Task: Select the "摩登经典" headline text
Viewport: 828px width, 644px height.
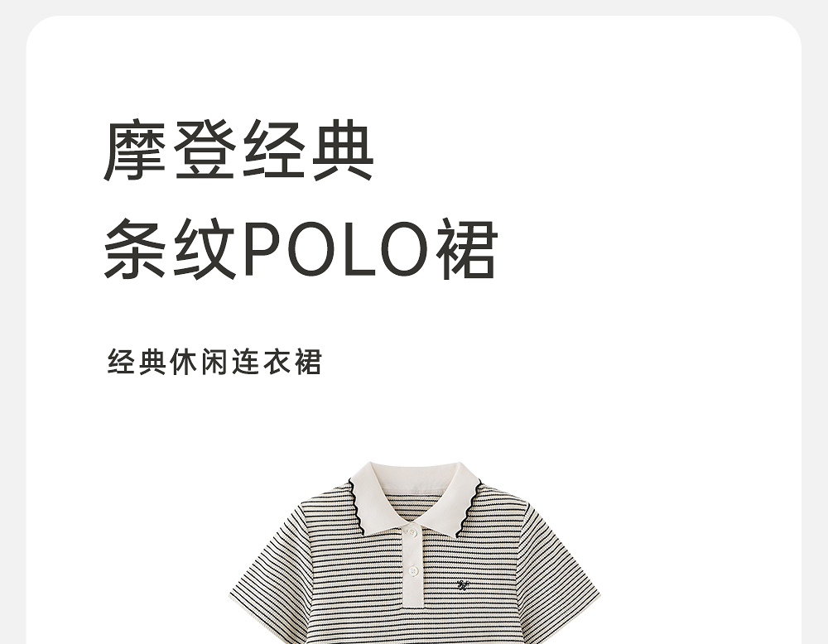Action: pos(238,151)
